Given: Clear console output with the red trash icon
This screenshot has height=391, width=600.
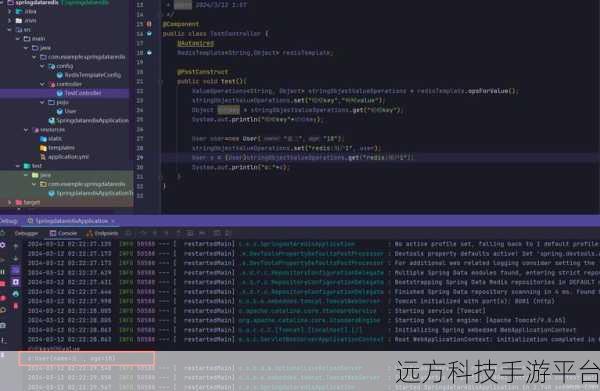Looking at the screenshot, I should coord(16,306).
